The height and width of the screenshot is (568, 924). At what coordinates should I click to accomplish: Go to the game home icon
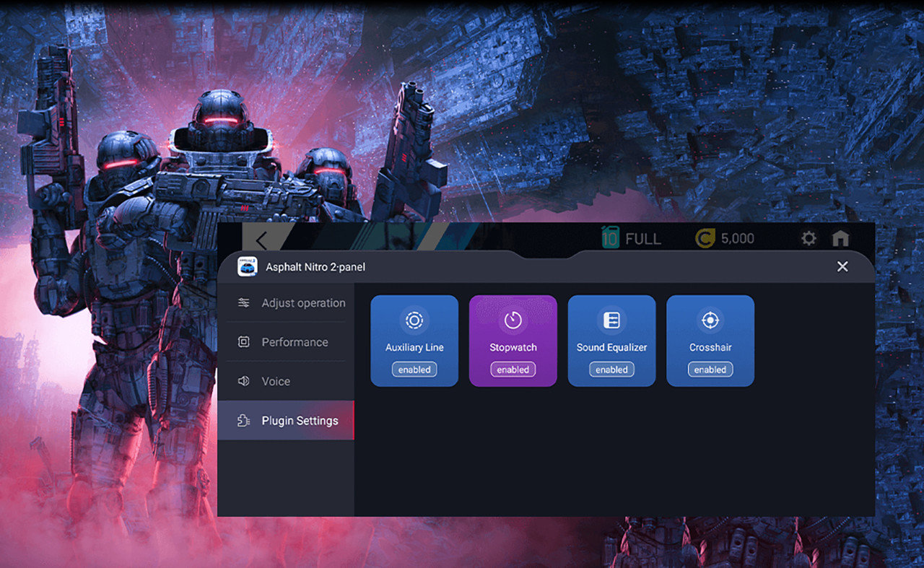pyautogui.click(x=840, y=238)
